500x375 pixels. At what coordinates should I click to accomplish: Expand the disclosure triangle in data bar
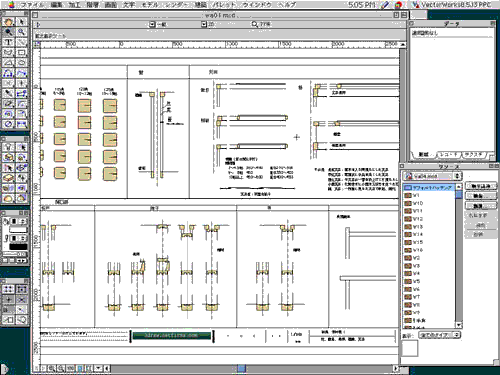coord(38,24)
